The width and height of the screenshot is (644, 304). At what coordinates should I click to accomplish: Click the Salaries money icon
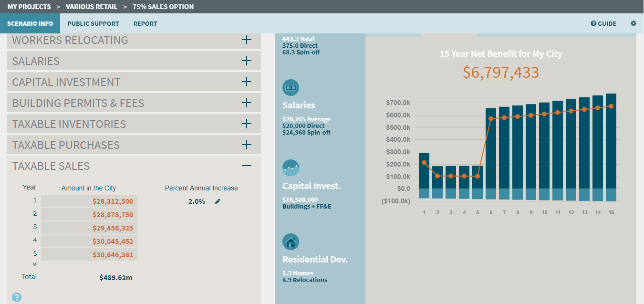291,87
